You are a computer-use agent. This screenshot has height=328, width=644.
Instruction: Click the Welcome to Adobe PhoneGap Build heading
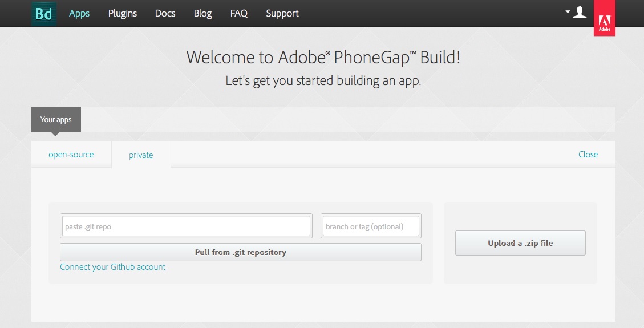coord(323,58)
